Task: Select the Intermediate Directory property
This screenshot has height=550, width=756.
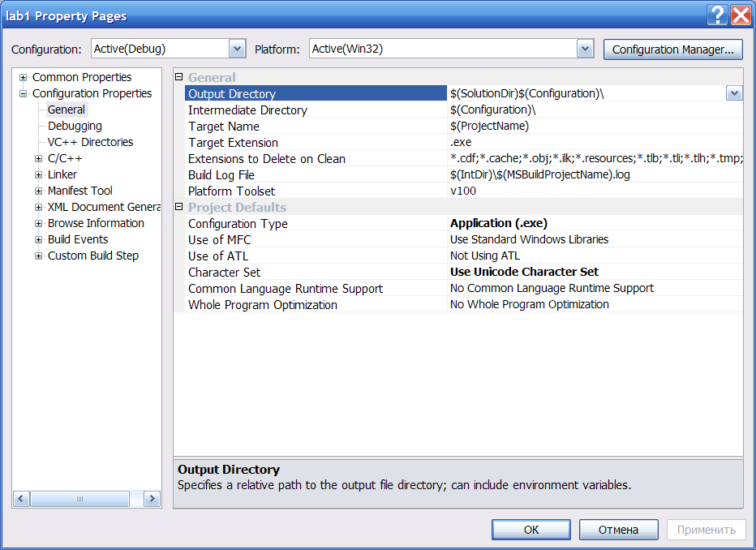Action: point(316,110)
